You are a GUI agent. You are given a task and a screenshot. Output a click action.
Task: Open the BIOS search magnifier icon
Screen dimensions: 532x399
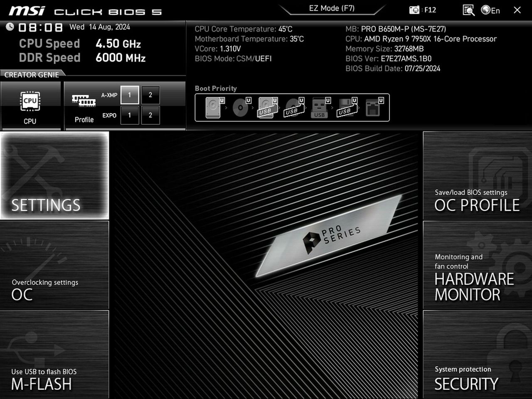pyautogui.click(x=468, y=10)
